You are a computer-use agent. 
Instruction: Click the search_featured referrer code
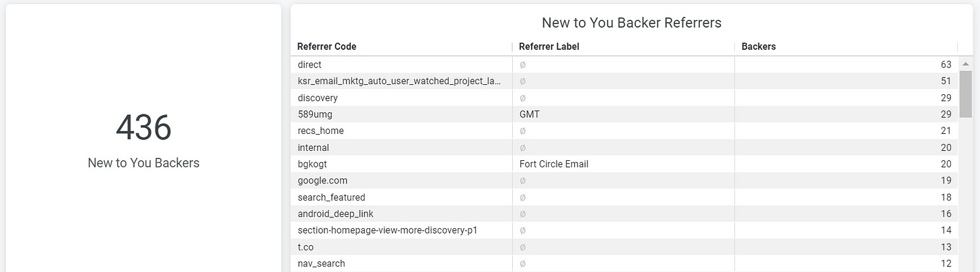332,197
